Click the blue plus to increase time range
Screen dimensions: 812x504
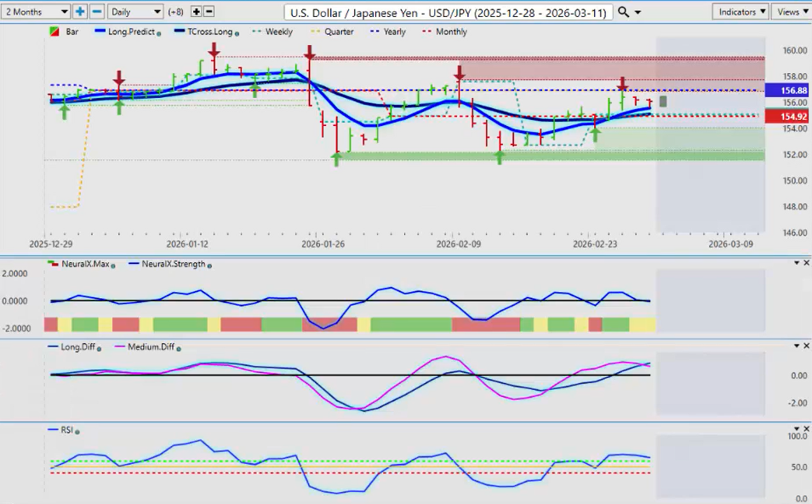coord(80,11)
